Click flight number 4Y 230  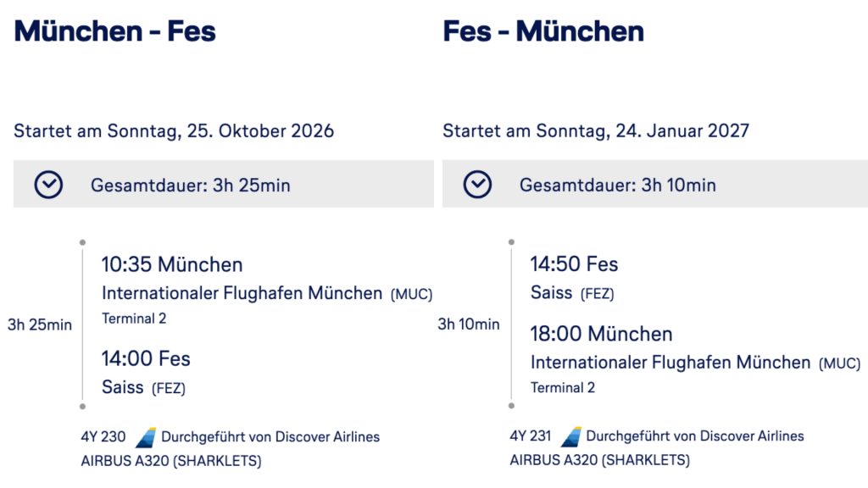click(103, 437)
